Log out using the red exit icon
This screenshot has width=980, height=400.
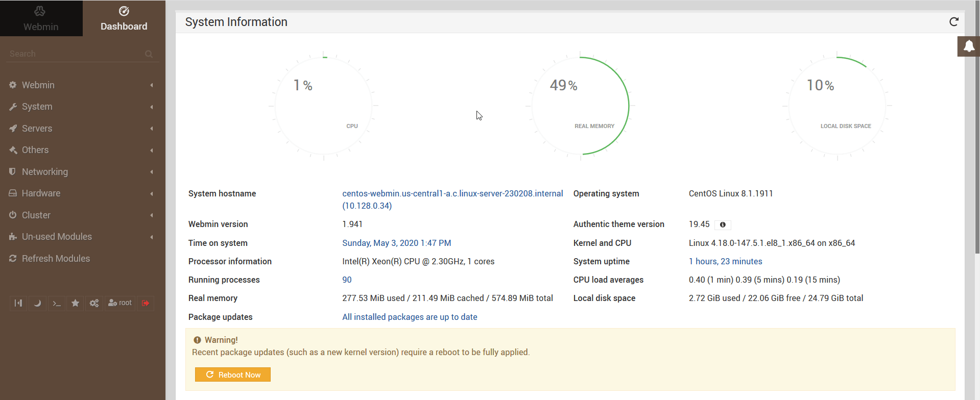[146, 303]
